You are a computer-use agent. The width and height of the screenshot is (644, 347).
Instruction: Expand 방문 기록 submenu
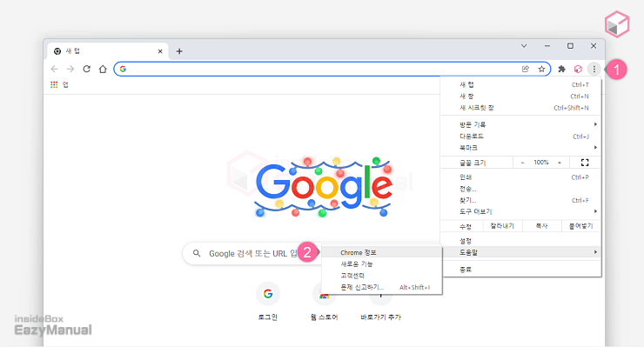coord(520,124)
